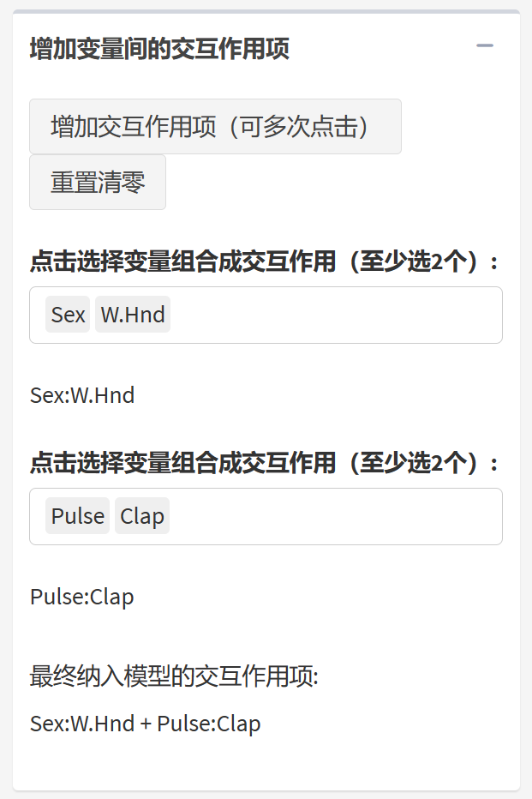Viewport: 532px width, 799px height.
Task: Click the panel title 增加变量间的交互作用项
Action: click(159, 49)
